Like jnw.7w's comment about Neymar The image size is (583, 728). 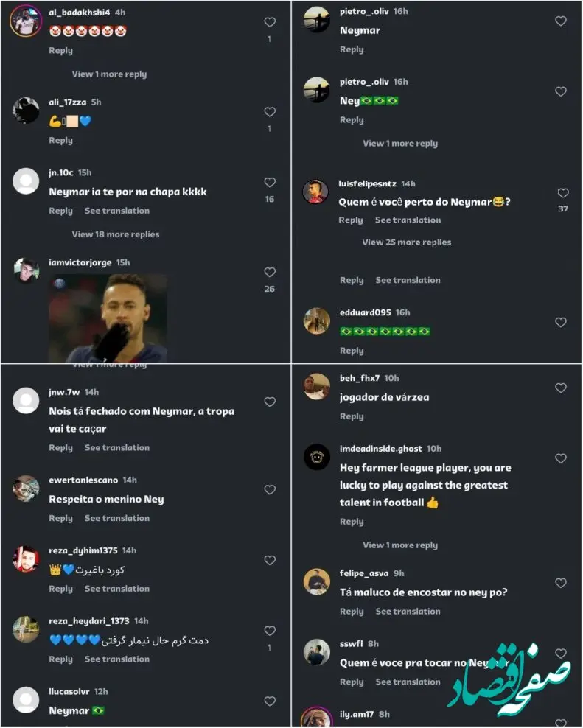[270, 402]
